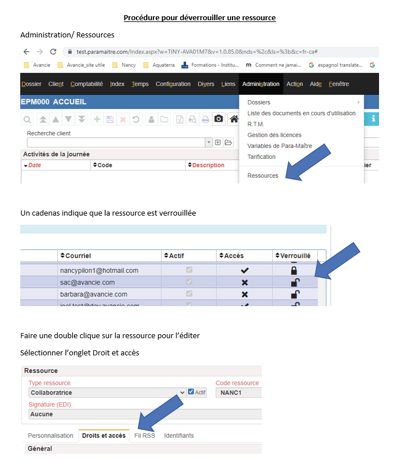Open the Avancie bookmark

[x=38, y=65]
